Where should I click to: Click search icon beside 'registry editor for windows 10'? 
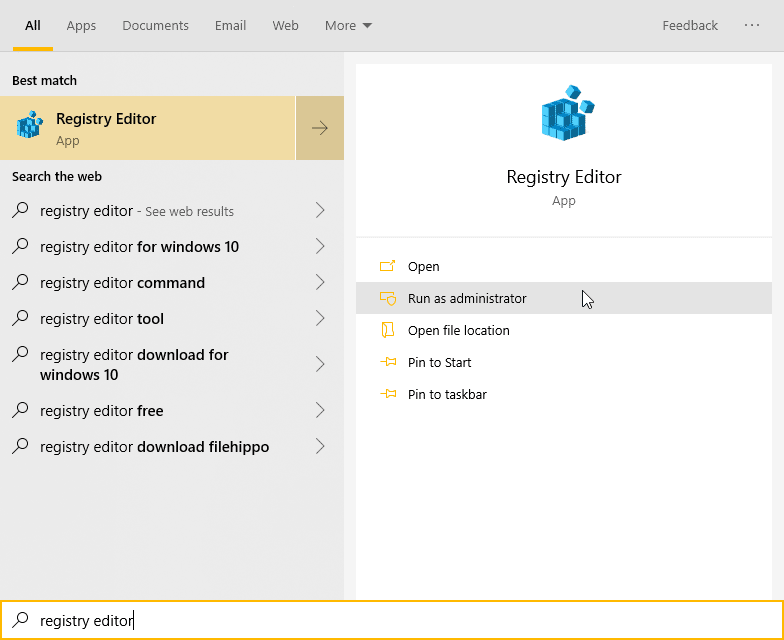point(20,246)
